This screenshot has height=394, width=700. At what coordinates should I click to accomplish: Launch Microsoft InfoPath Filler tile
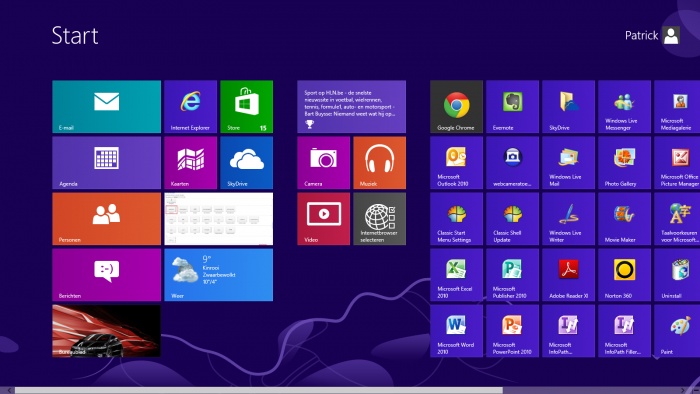click(x=625, y=331)
